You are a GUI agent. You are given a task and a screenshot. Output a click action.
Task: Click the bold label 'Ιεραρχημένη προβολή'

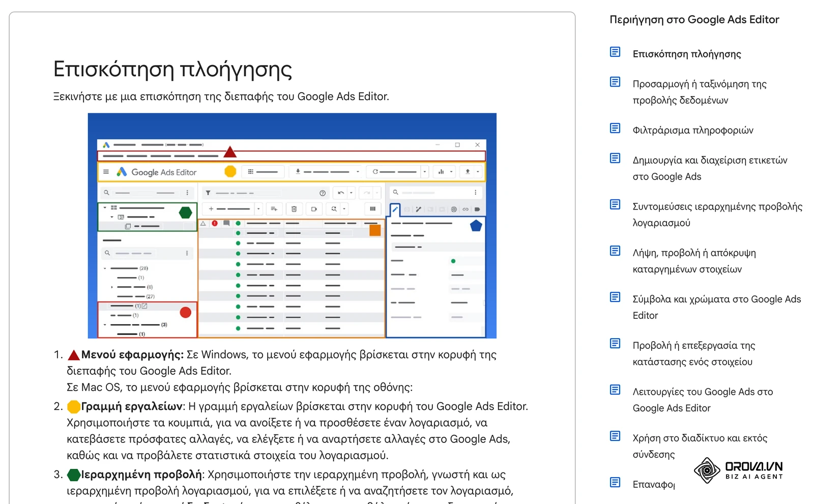coord(142,475)
